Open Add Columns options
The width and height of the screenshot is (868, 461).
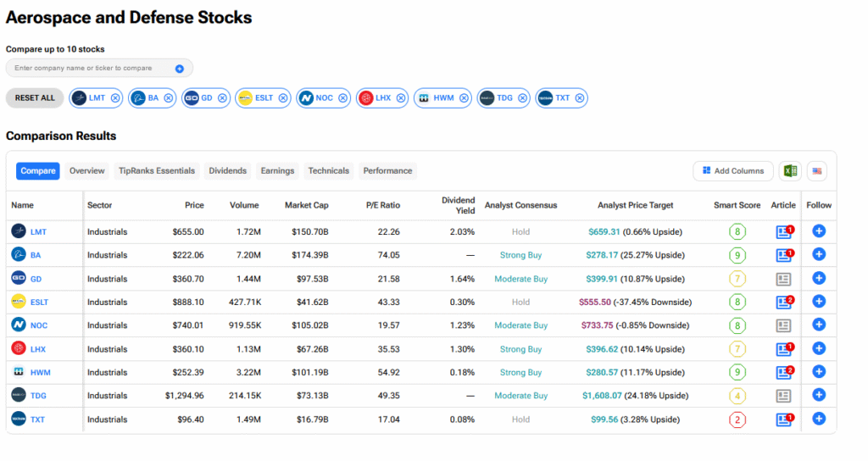click(x=733, y=171)
